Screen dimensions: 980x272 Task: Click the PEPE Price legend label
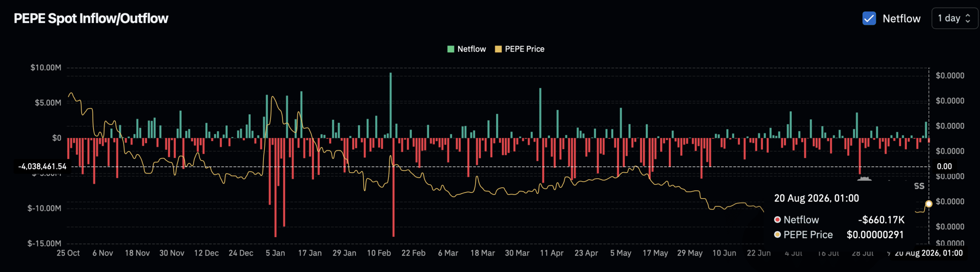[x=524, y=49]
